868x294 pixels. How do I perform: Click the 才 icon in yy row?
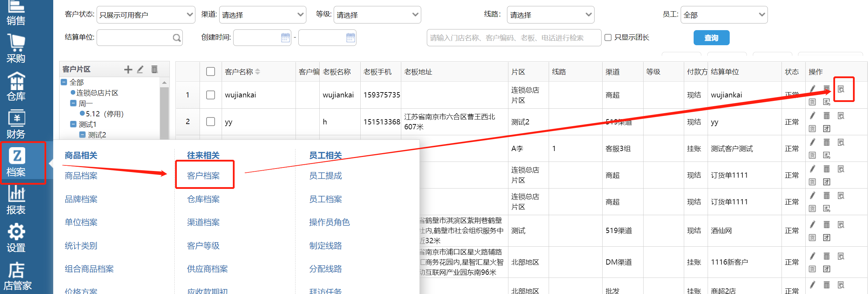coord(826,129)
